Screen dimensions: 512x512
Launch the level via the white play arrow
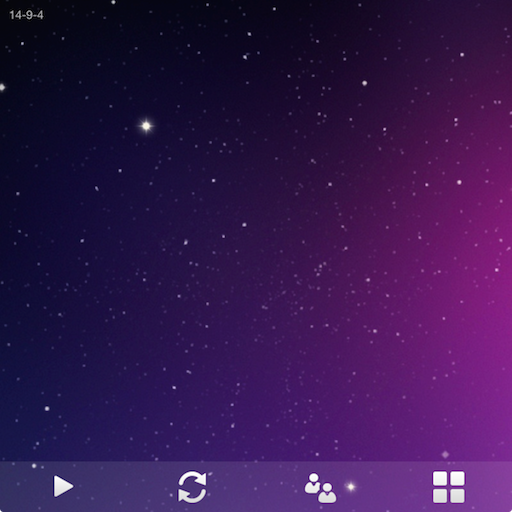pyautogui.click(x=63, y=486)
